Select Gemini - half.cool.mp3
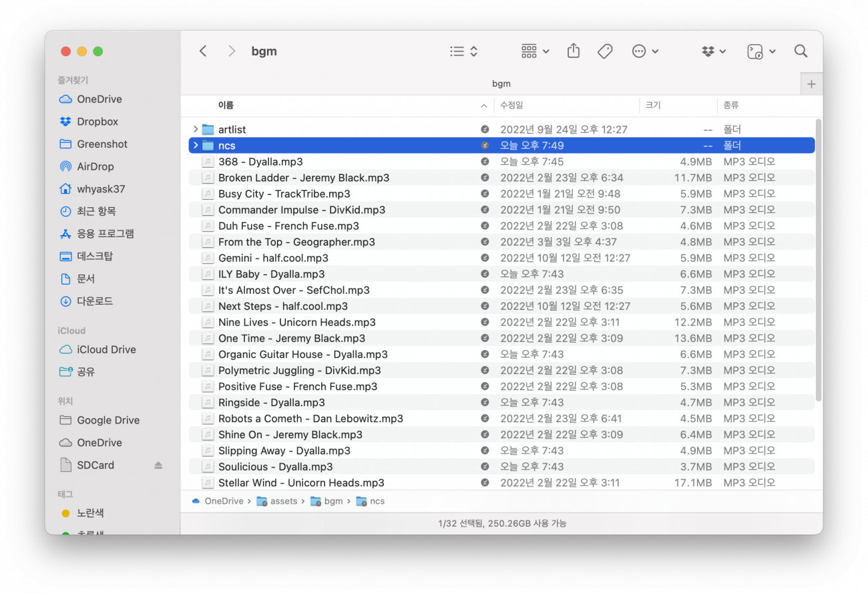This screenshot has width=868, height=594. coord(501,258)
